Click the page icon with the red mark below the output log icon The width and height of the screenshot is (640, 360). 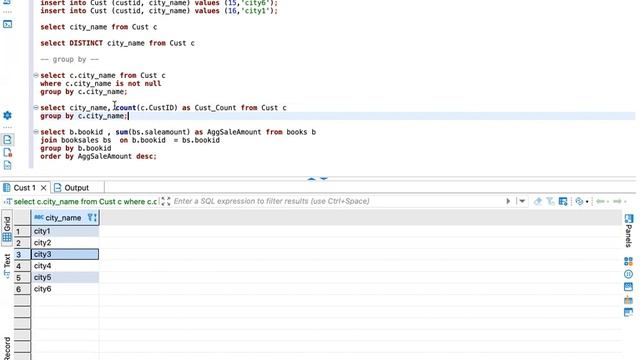tap(7, 153)
